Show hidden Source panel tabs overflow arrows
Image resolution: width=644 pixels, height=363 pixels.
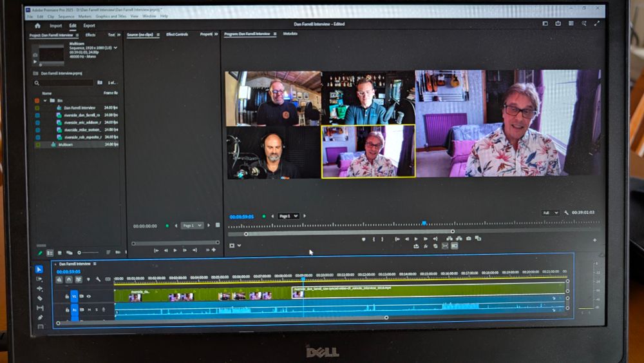click(x=216, y=34)
